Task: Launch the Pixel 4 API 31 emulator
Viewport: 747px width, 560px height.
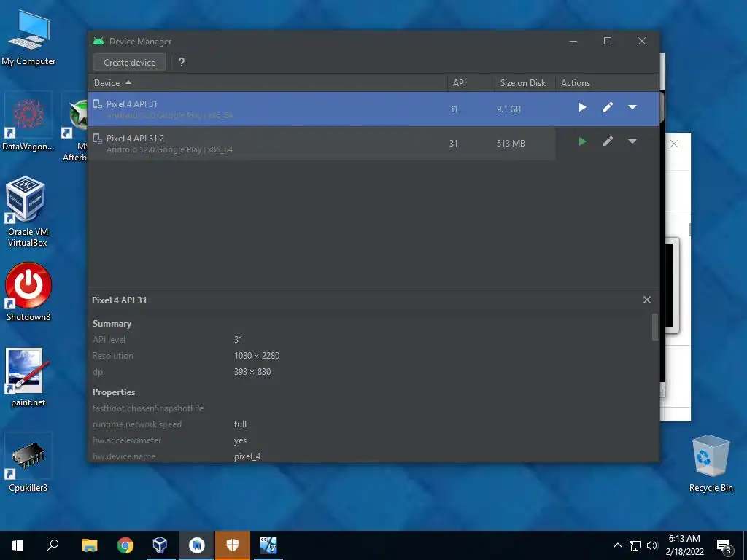Action: tap(582, 108)
